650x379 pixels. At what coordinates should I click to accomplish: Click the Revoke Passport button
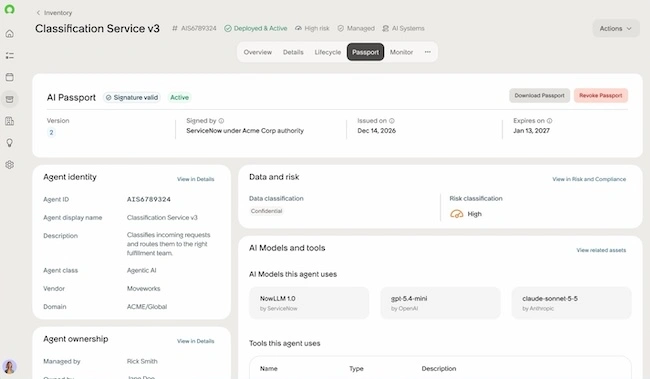tap(601, 95)
